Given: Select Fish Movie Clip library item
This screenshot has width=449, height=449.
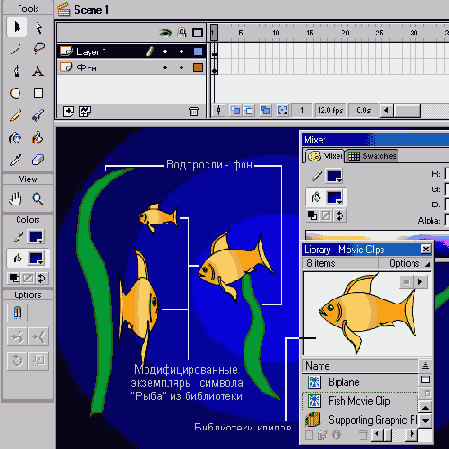Looking at the screenshot, I should (x=359, y=401).
